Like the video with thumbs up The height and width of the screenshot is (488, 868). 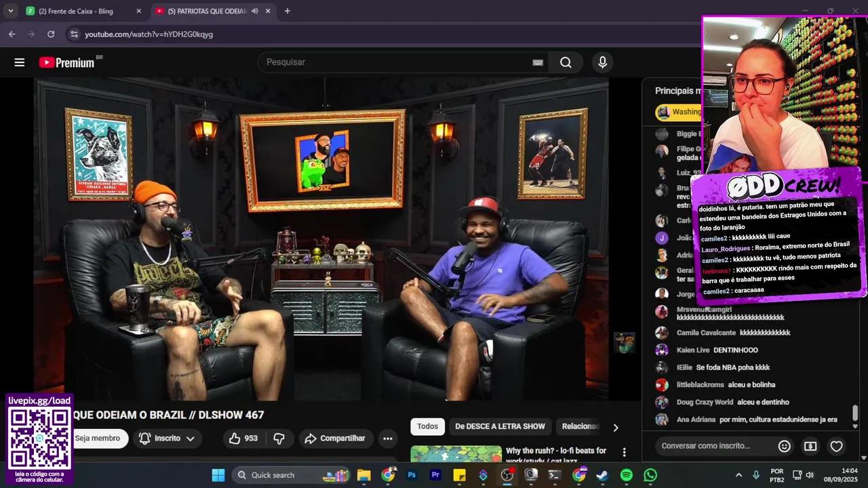[243, 439]
